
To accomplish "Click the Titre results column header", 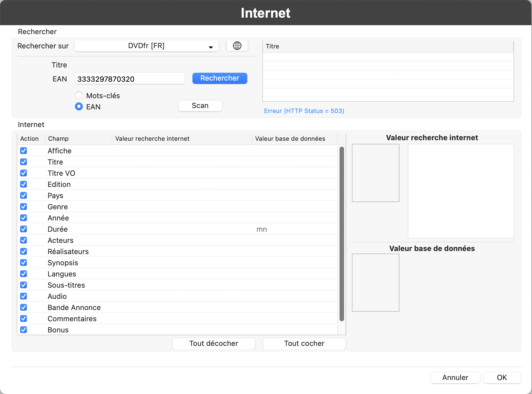I will pyautogui.click(x=388, y=46).
